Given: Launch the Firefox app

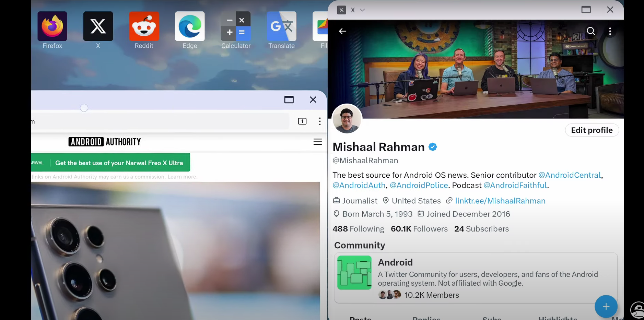Looking at the screenshot, I should pyautogui.click(x=52, y=26).
